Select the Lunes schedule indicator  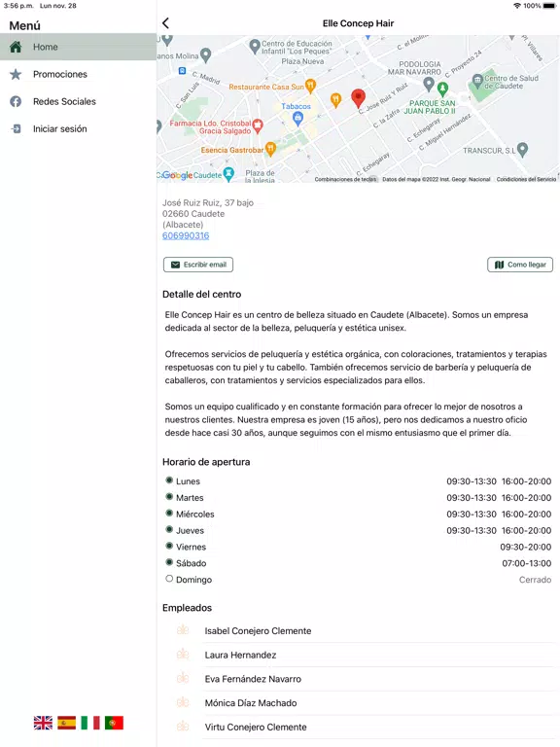click(169, 480)
